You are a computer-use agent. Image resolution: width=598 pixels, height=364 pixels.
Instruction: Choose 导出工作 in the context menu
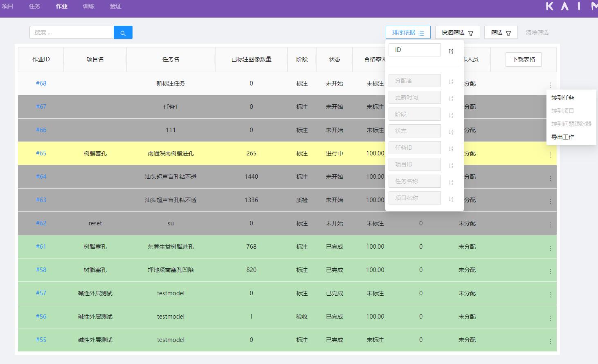(x=562, y=137)
